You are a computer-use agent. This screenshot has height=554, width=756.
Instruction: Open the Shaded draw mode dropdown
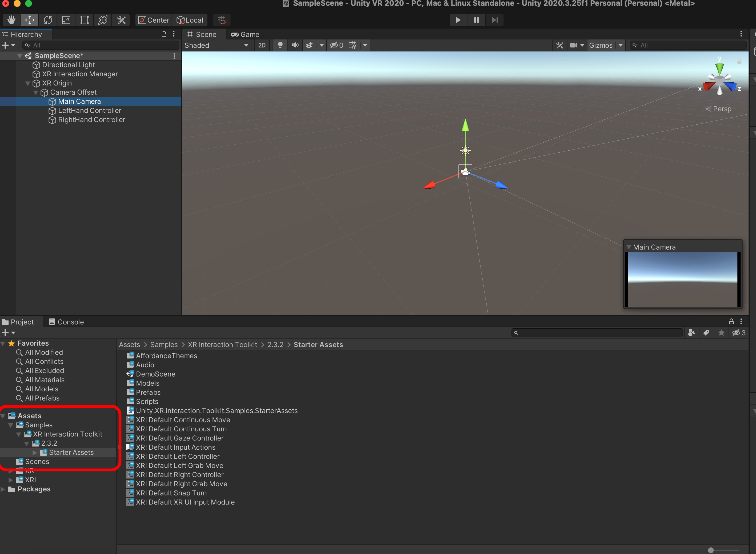tap(217, 45)
